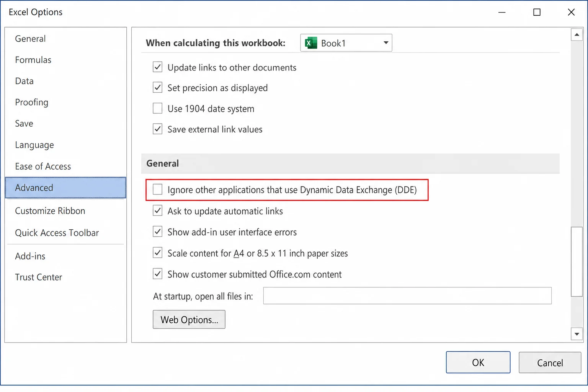Click the 'When calculating this workbook:' label

point(216,43)
